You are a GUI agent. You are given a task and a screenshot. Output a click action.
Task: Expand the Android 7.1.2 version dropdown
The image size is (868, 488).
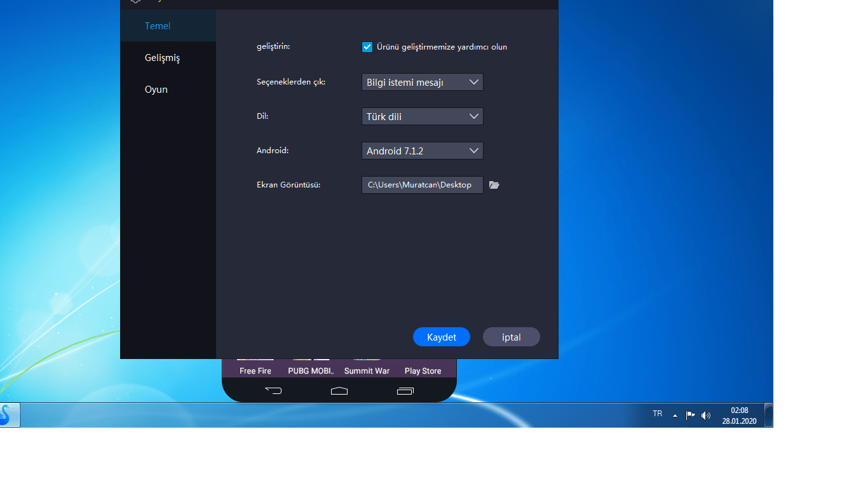pos(423,151)
